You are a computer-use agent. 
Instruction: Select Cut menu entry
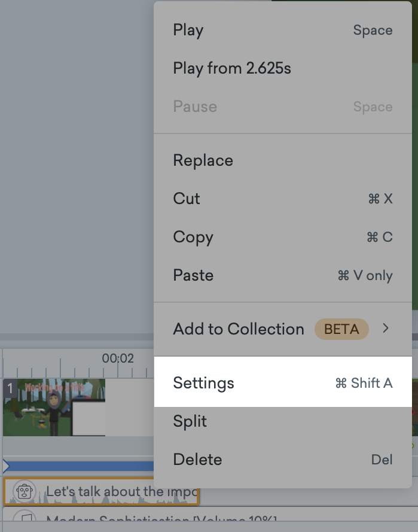pos(187,199)
